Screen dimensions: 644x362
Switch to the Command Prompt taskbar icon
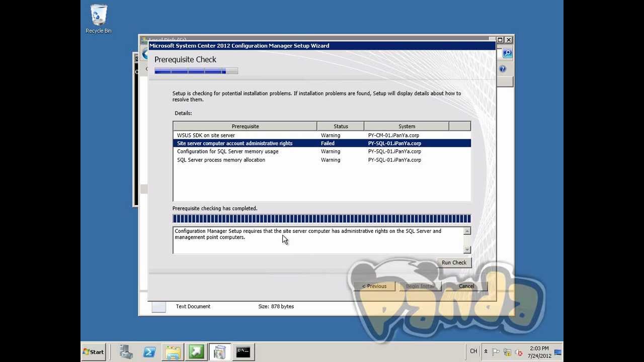click(x=244, y=352)
